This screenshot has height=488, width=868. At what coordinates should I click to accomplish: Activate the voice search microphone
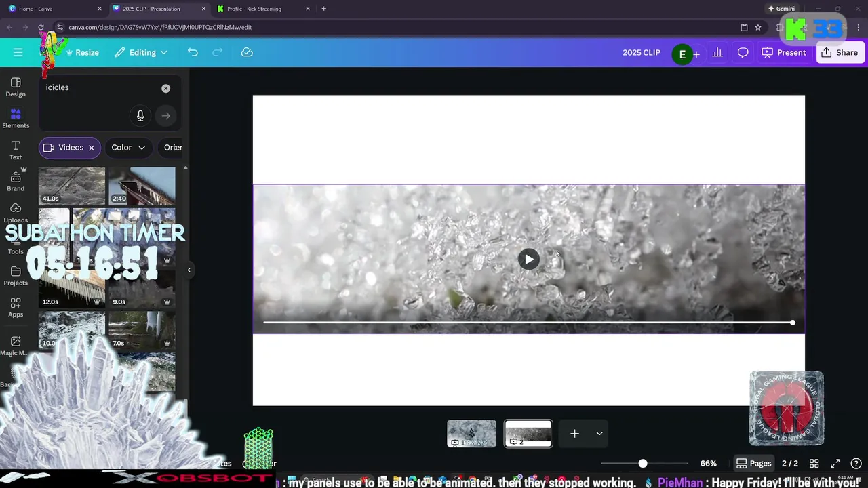coord(140,116)
